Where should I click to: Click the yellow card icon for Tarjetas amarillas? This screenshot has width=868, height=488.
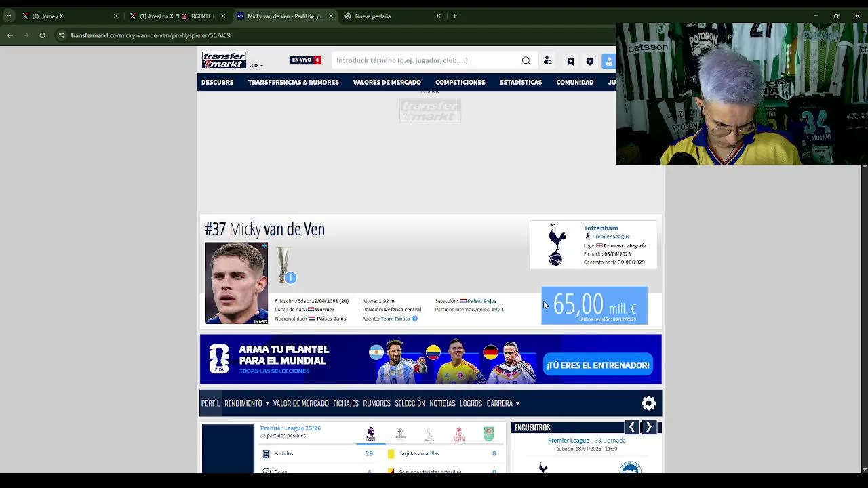(391, 454)
